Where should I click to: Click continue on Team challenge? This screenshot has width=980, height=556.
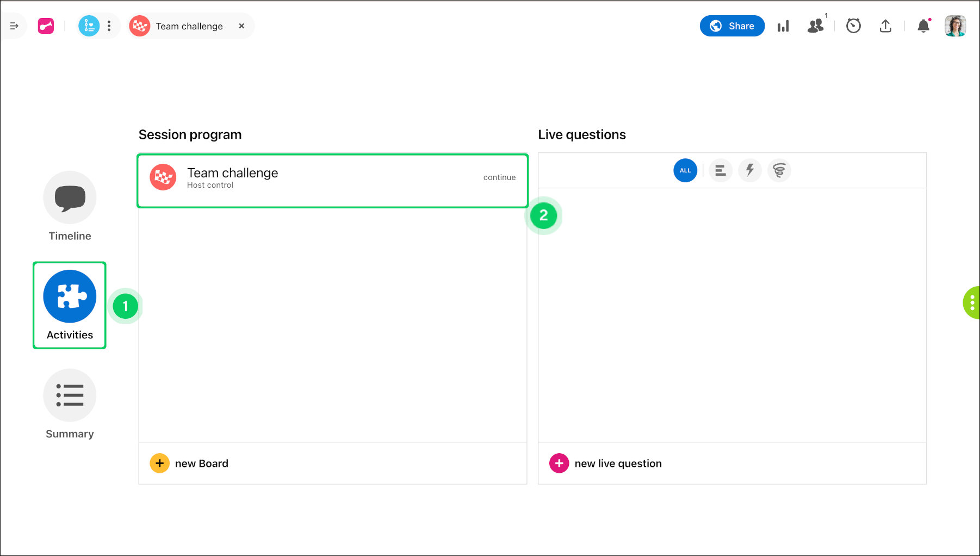(x=499, y=177)
